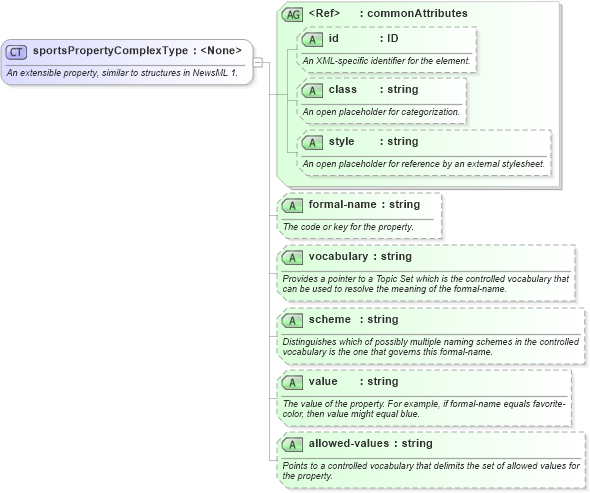The width and height of the screenshot is (590, 493).
Task: Select the 'class : string' attribute label
Action: [x=374, y=90]
